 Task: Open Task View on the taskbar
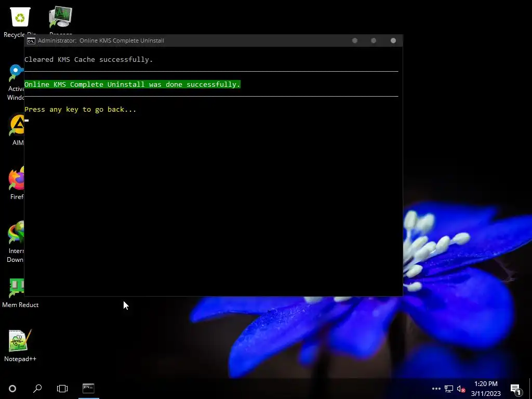coord(62,389)
